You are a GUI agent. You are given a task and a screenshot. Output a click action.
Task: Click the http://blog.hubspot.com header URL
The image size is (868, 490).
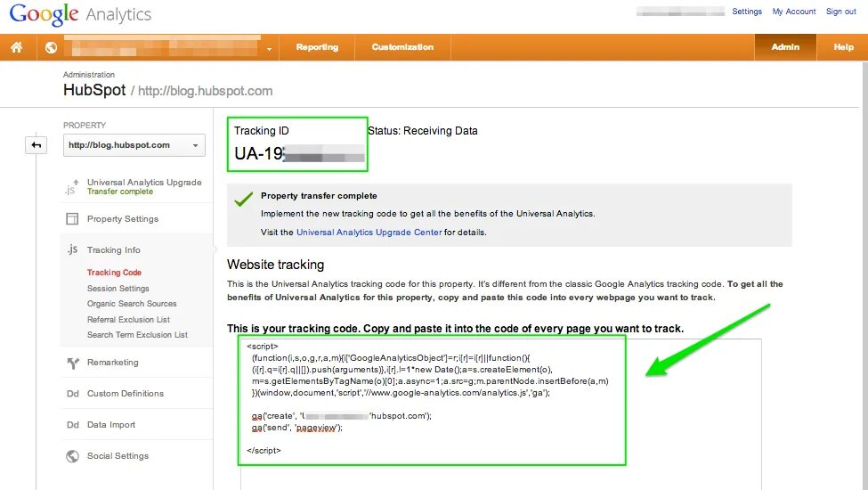(205, 91)
